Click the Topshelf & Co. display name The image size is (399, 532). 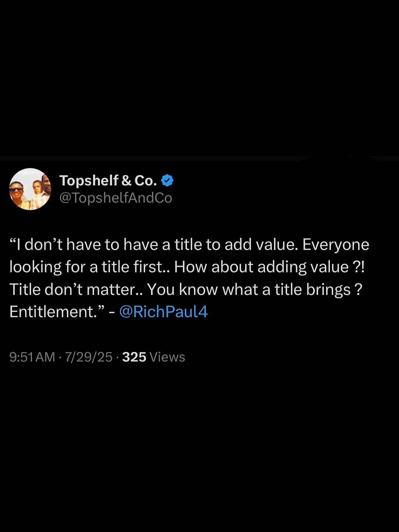click(108, 180)
